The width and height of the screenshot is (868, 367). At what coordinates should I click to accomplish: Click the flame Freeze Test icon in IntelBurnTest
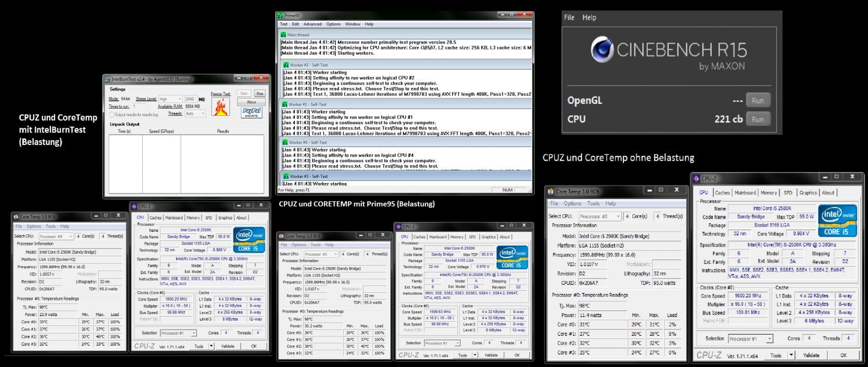point(221,108)
